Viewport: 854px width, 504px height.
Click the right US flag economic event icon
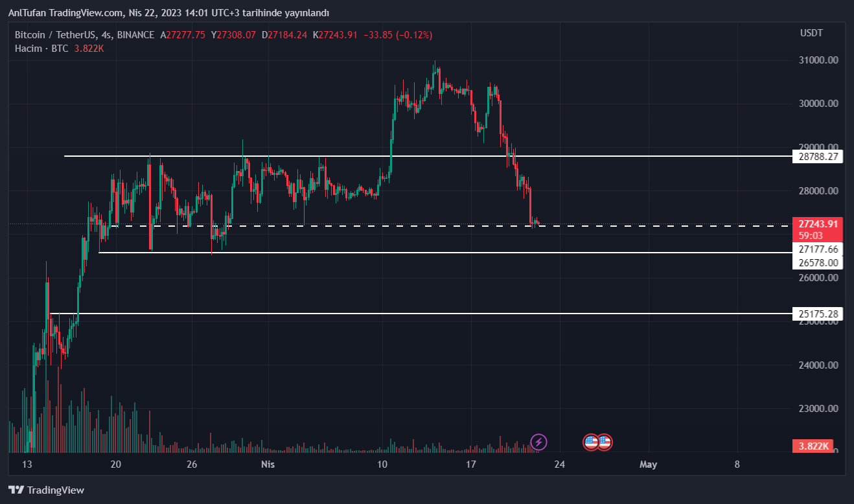605,442
